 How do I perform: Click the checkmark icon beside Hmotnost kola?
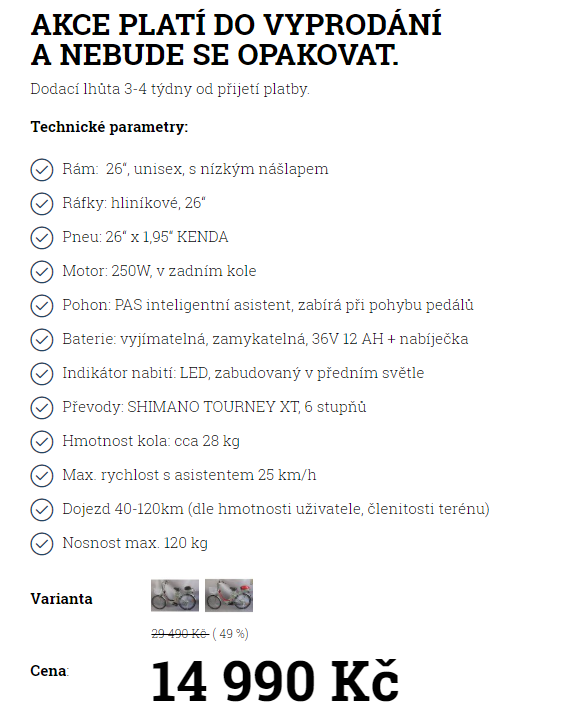42,442
